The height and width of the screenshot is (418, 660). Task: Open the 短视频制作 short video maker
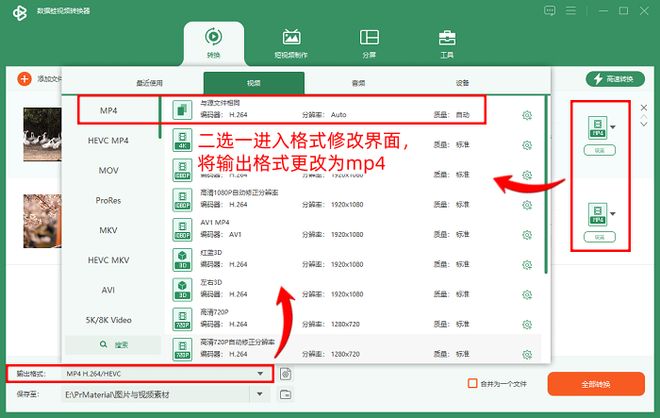[290, 42]
